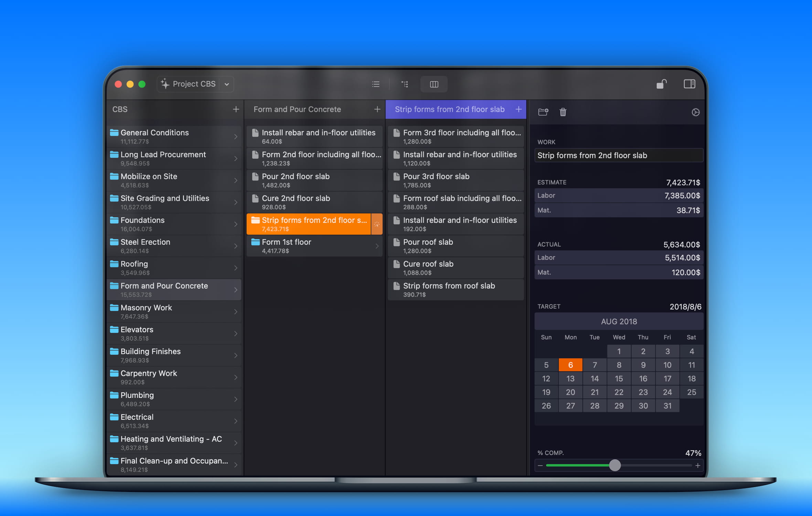Open the Project CBS dropdown arrow
812x516 pixels.
point(227,84)
